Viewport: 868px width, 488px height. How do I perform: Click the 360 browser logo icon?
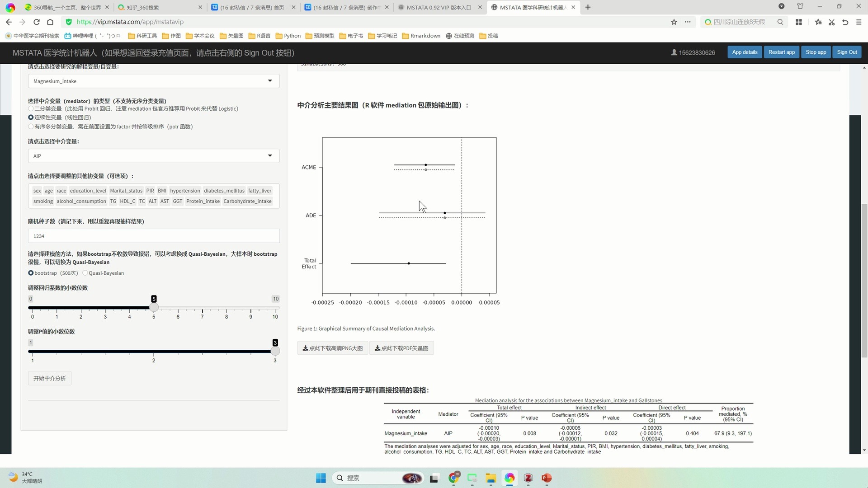(x=10, y=7)
